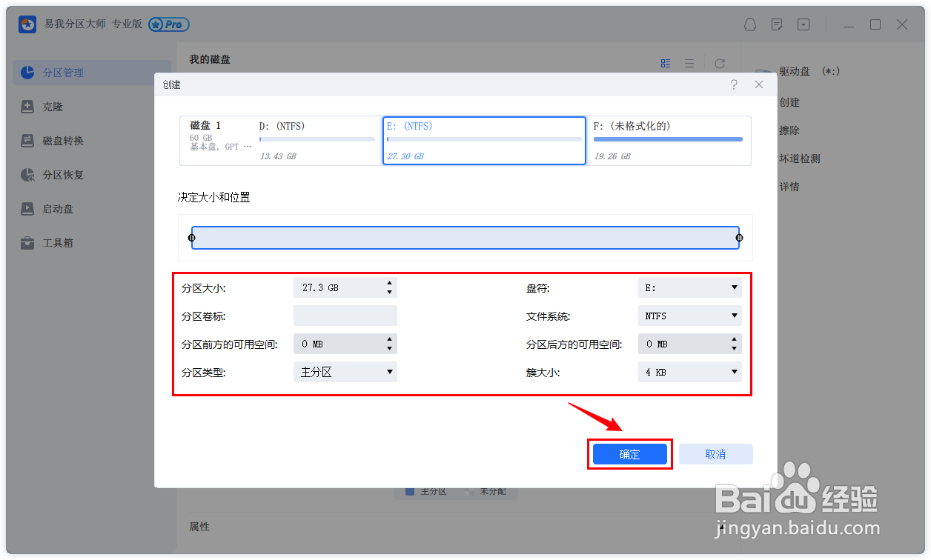
Task: Grab the left handle of partition size bar
Action: (192, 238)
